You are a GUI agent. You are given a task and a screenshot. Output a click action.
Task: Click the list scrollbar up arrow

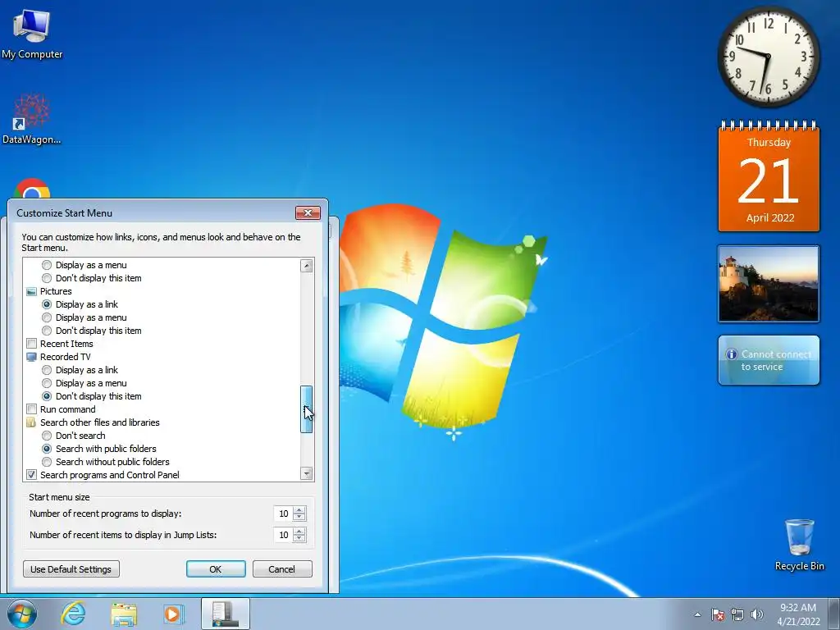click(307, 266)
